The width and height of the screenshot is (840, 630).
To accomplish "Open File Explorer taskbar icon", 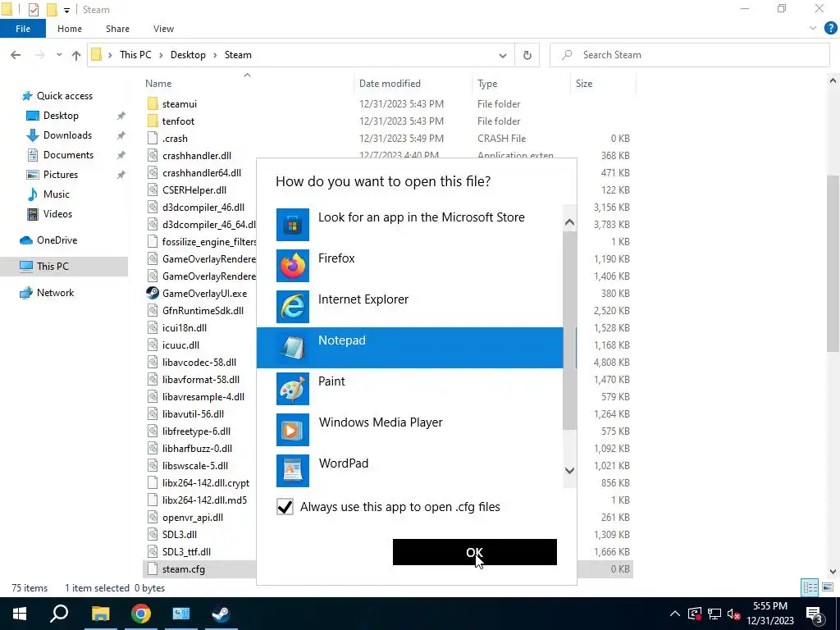I will point(100,614).
